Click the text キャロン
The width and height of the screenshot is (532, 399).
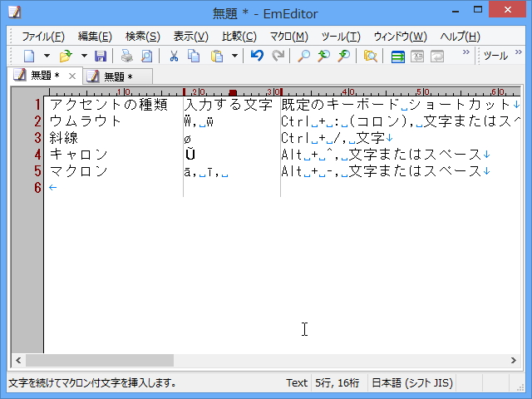pyautogui.click(x=78, y=155)
